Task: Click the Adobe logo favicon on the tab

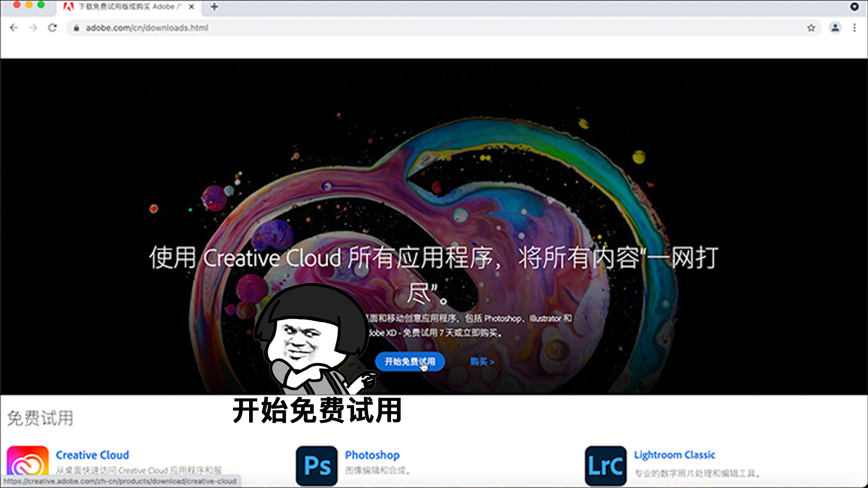Action: [x=68, y=7]
